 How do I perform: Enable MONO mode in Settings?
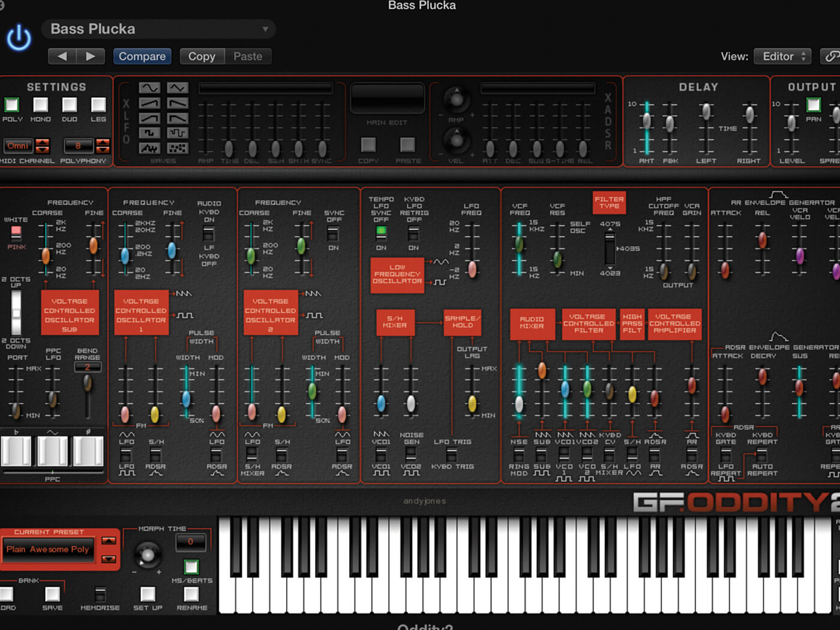click(x=40, y=105)
